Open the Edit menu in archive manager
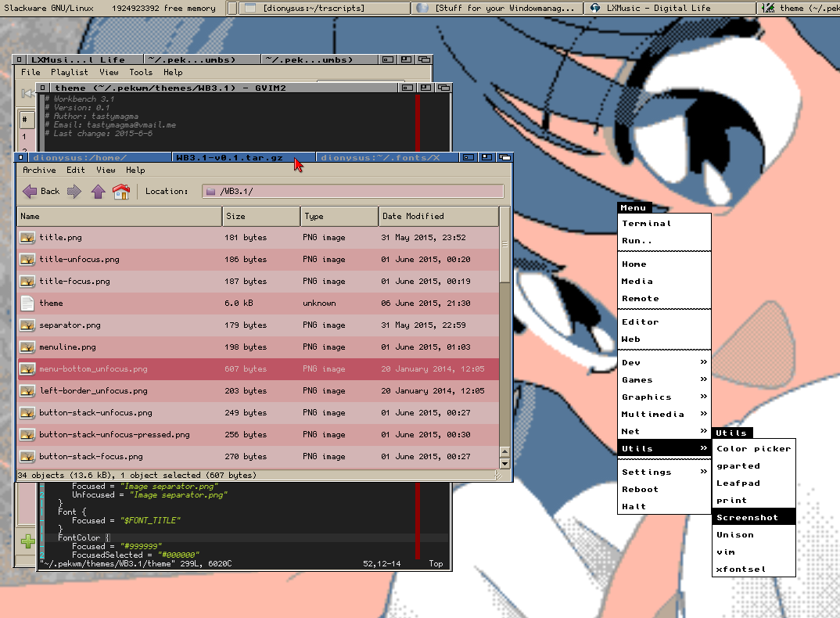The width and height of the screenshot is (840, 618). pos(76,170)
